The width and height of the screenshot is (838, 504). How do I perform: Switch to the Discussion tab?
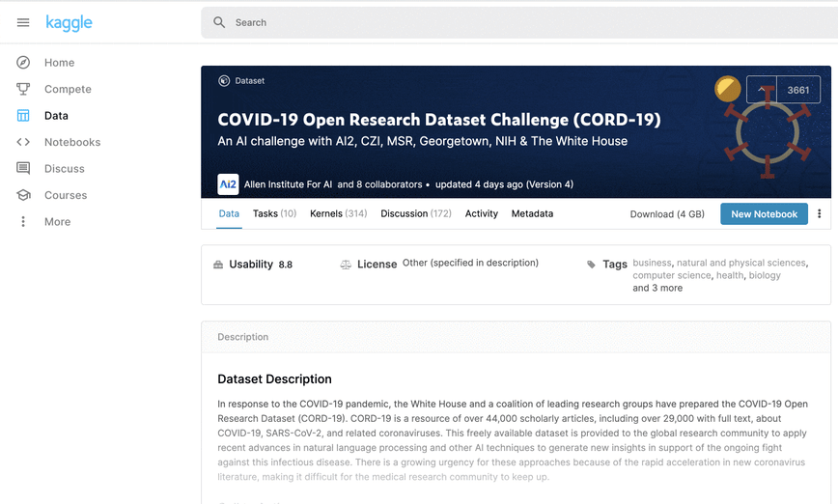coord(416,213)
